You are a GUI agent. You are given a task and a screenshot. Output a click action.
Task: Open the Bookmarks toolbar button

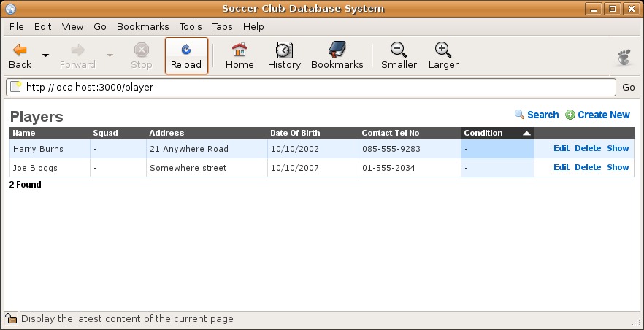337,56
